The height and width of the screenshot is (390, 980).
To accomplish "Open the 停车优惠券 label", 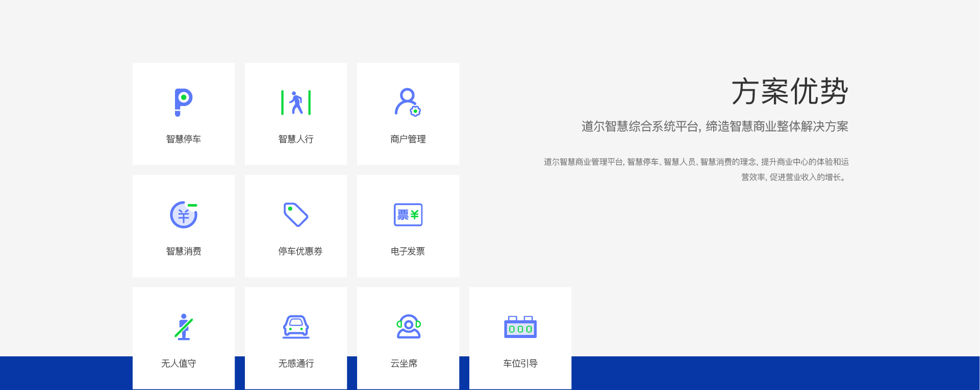I will tap(300, 251).
